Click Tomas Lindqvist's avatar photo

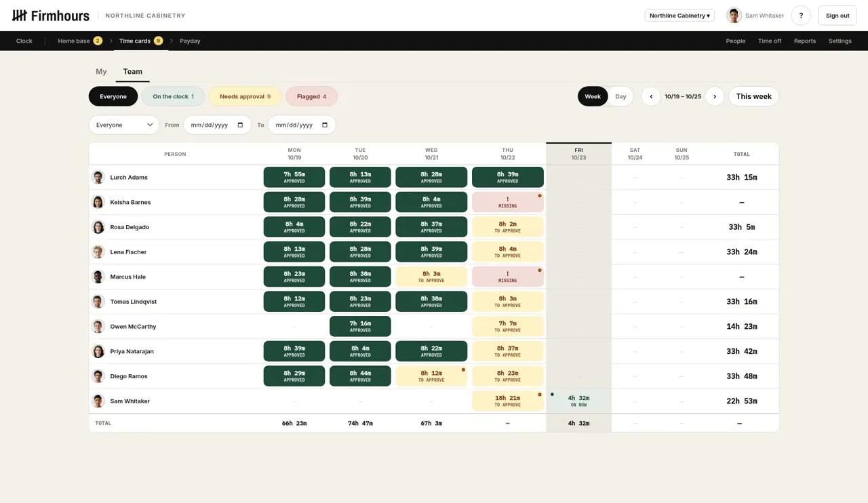[98, 302]
